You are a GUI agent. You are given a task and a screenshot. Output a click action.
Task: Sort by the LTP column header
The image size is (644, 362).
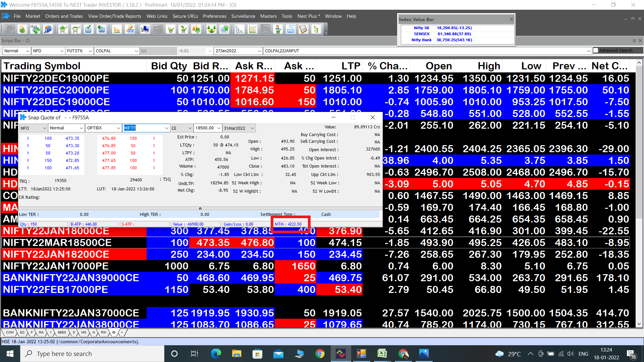pyautogui.click(x=339, y=66)
